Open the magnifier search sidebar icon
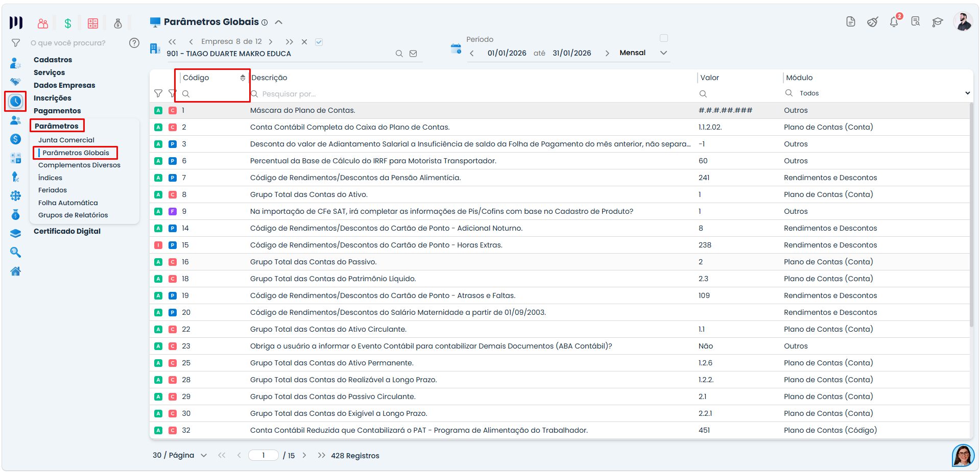The width and height of the screenshot is (980, 472). tap(16, 252)
